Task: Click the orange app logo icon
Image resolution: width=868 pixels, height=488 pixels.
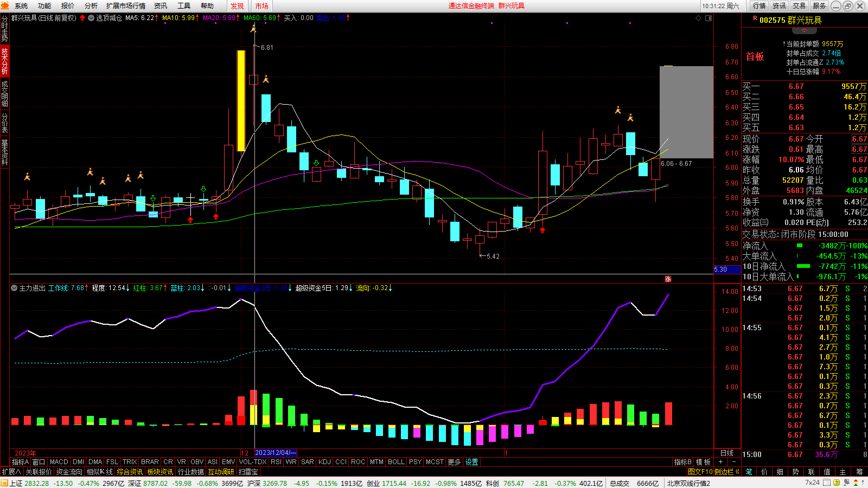Action: 5,5
